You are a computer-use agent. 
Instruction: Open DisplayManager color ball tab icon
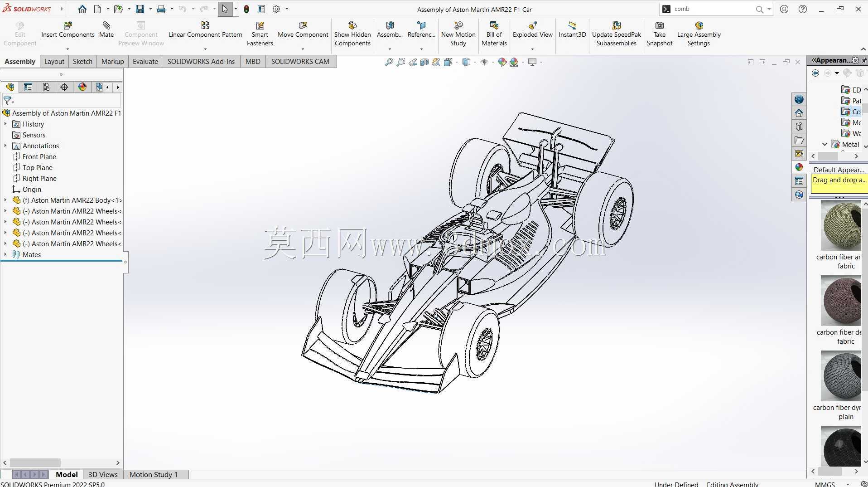[x=82, y=87]
